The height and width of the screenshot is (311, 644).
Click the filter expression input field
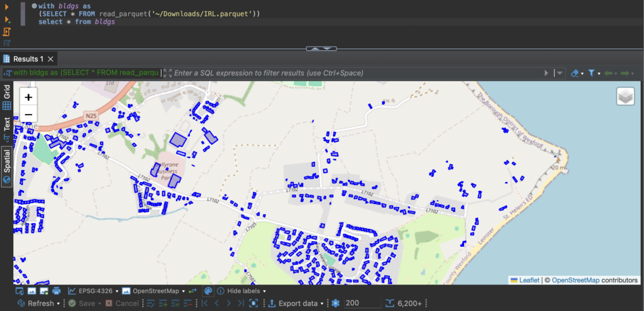click(x=357, y=73)
